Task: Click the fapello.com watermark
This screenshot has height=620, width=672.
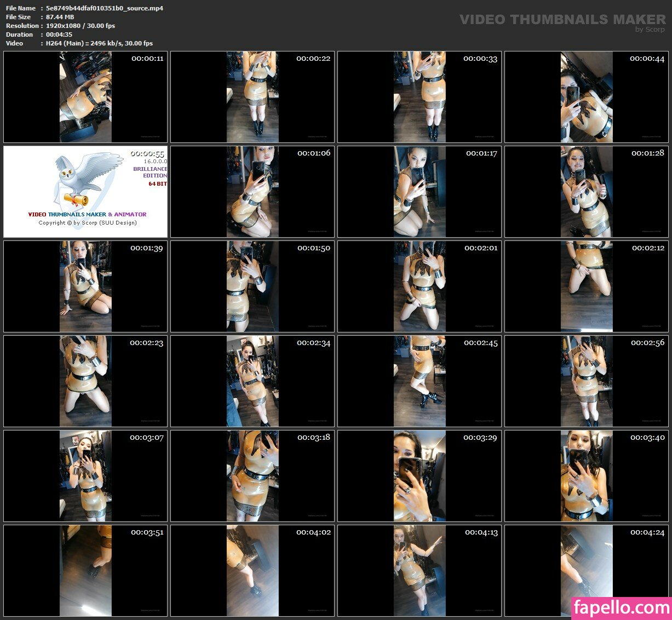Action: tap(621, 608)
